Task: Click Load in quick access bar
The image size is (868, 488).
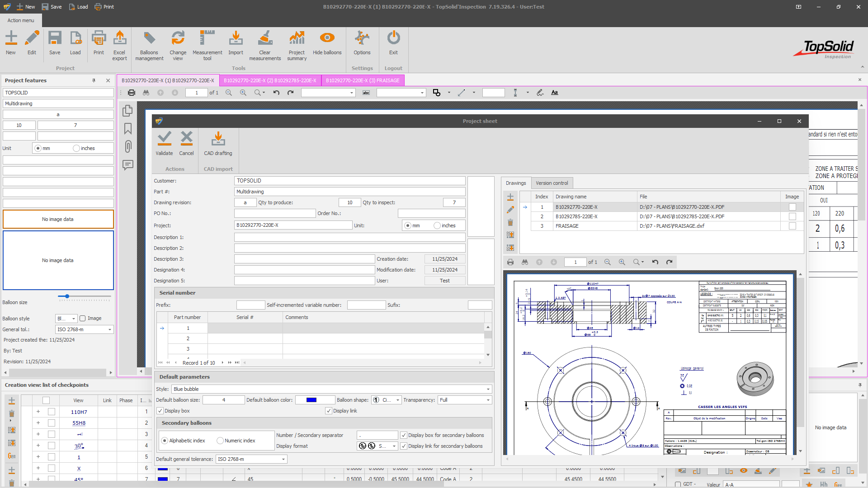Action: (78, 7)
